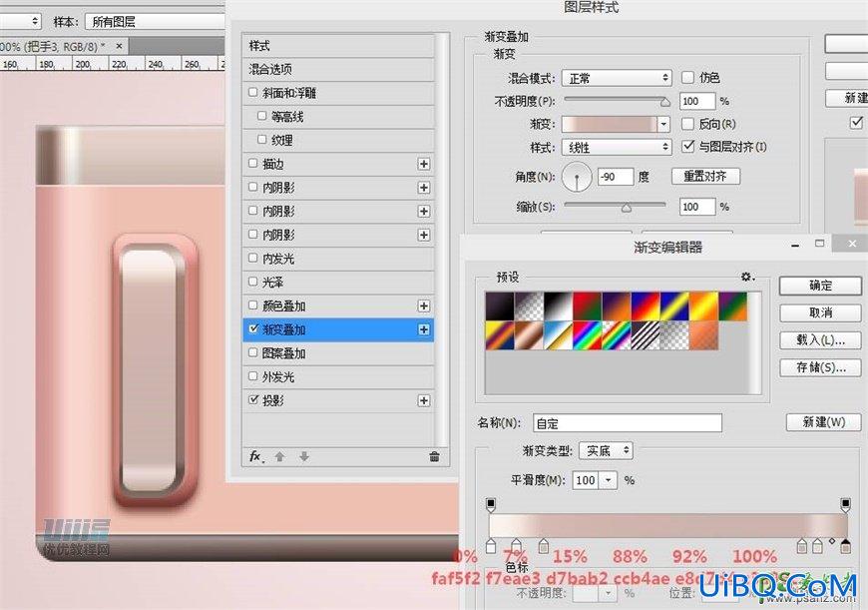Pick the copper gradient preset
Image resolution: width=868 pixels, height=610 pixels.
pos(529,335)
